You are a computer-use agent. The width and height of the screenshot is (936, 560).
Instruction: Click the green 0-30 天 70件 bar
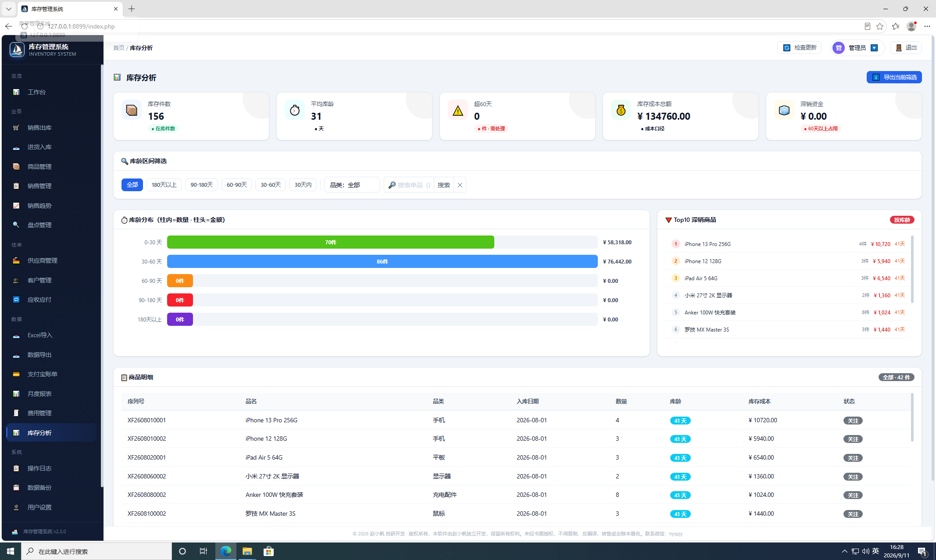pyautogui.click(x=331, y=242)
